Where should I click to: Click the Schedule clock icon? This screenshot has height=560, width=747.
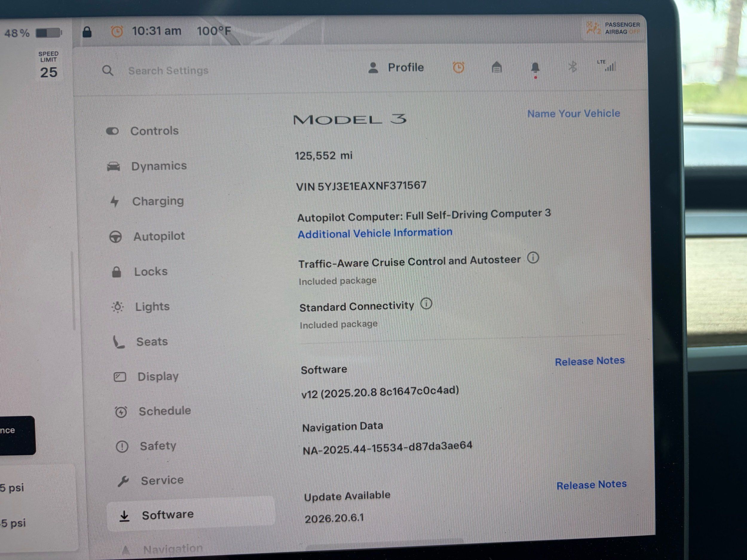[x=121, y=412]
